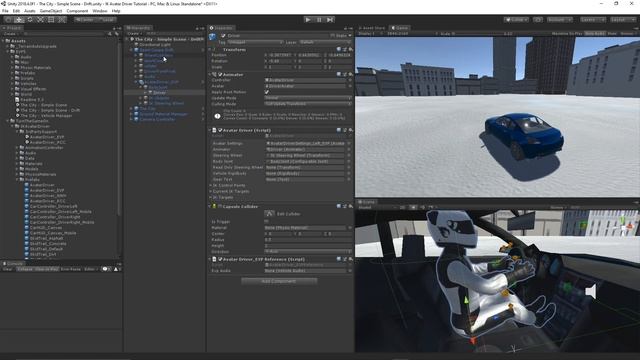Screen dimensions: 640x360
Task: Open the Layout dropdown in the top toolbar
Action: click(x=623, y=20)
